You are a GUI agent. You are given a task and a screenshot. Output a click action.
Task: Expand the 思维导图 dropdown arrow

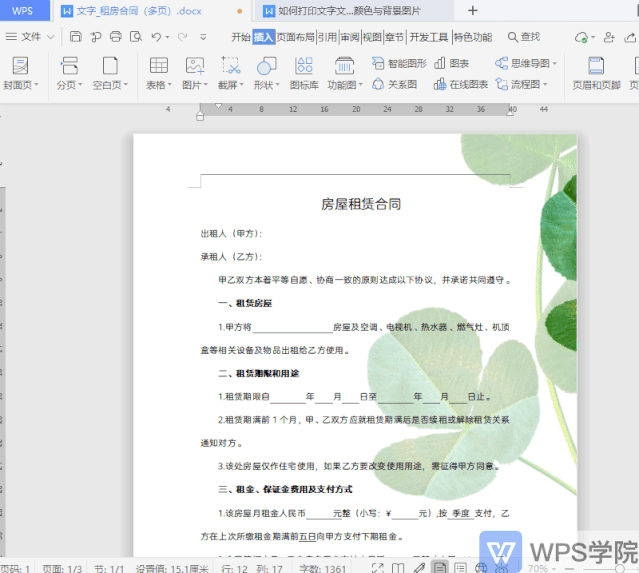[555, 64]
